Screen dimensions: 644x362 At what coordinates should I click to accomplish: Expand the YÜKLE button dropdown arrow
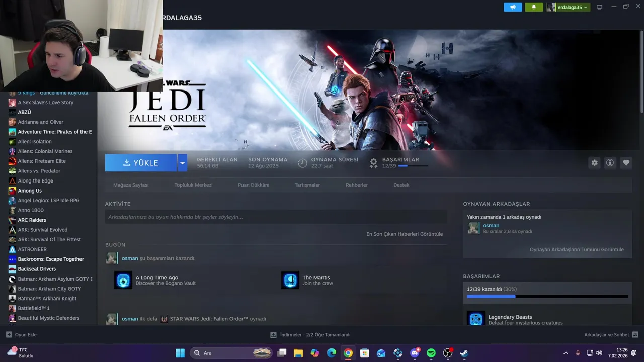pos(183,163)
